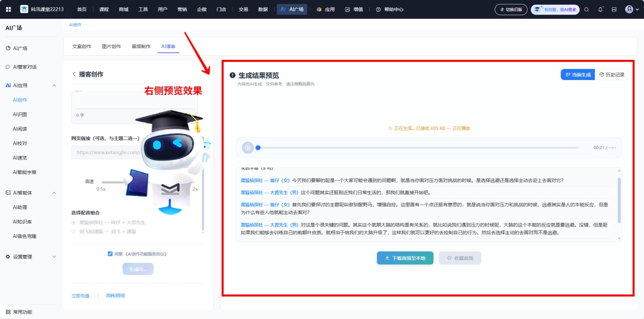Click the subtitle list vertical scrollbar

click(x=619, y=201)
